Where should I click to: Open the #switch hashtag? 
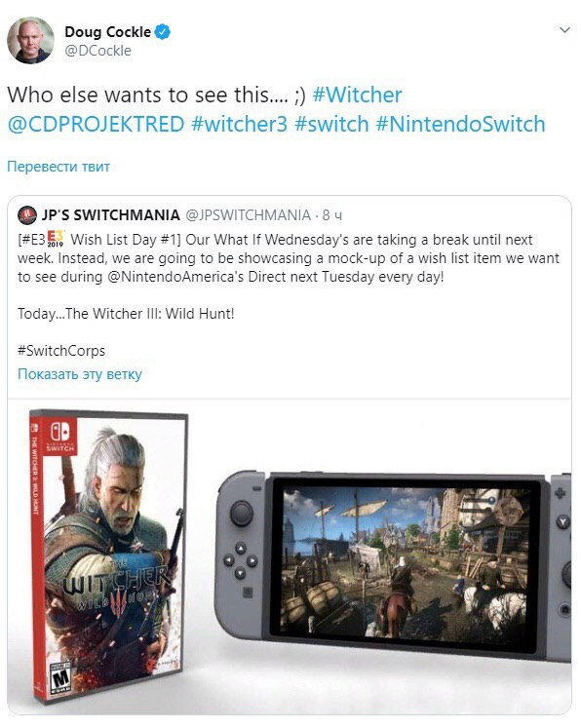[x=331, y=125]
